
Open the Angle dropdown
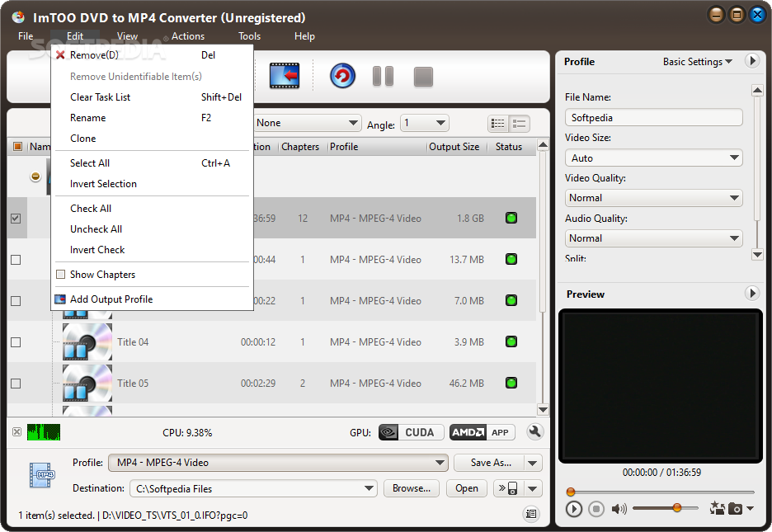point(425,123)
